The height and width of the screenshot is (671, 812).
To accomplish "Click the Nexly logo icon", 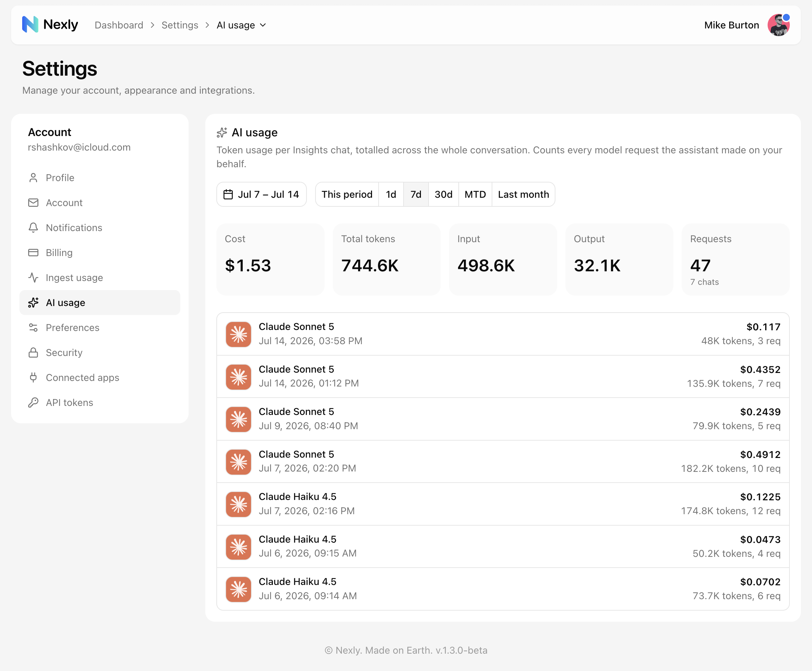I will [30, 25].
